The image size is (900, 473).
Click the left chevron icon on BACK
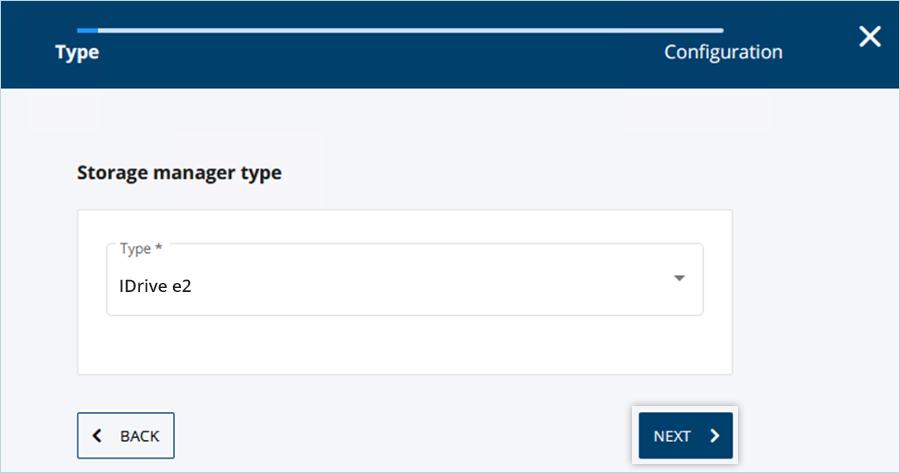pos(97,436)
